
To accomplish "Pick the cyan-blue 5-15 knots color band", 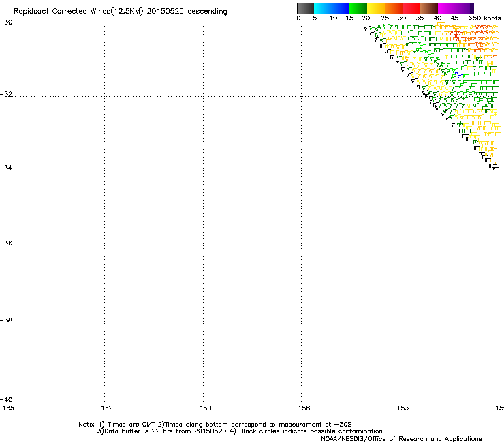I will point(332,8).
